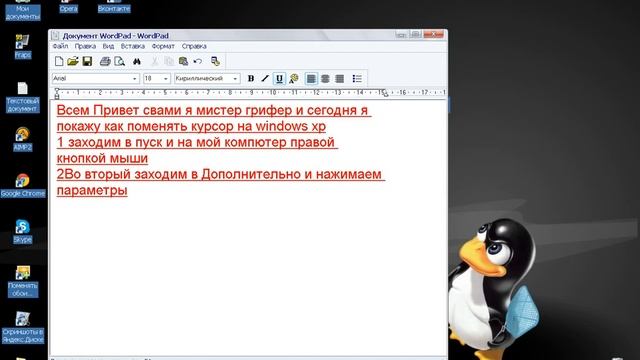Open print preview magnifier icon
Image resolution: width=640 pixels, height=360 pixels.
click(119, 61)
